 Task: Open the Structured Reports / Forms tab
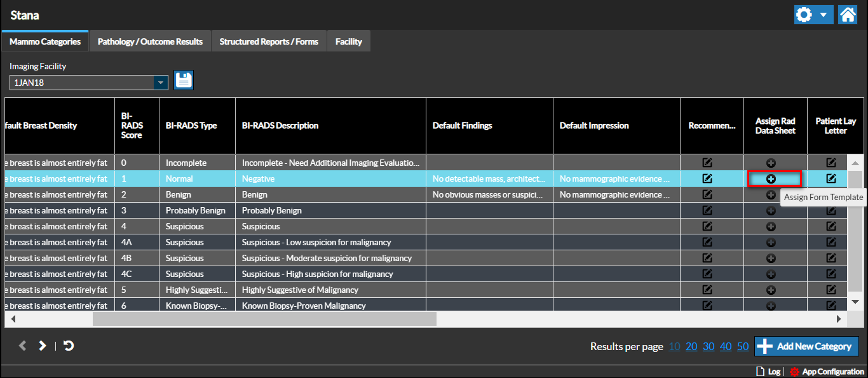click(269, 42)
